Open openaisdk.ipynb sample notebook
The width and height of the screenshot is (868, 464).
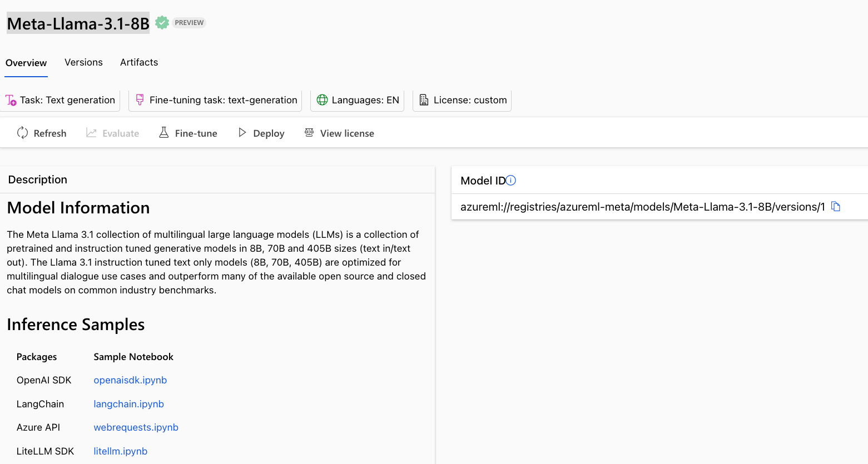pyautogui.click(x=130, y=380)
